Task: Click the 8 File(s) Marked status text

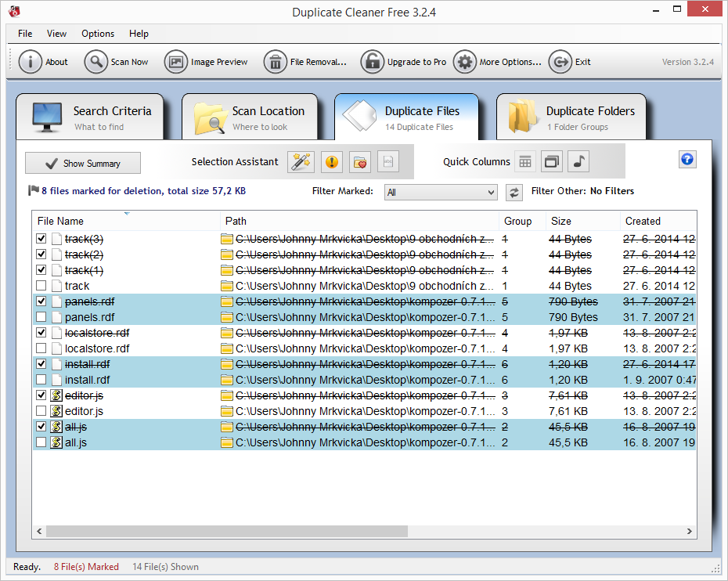Action: click(x=86, y=567)
